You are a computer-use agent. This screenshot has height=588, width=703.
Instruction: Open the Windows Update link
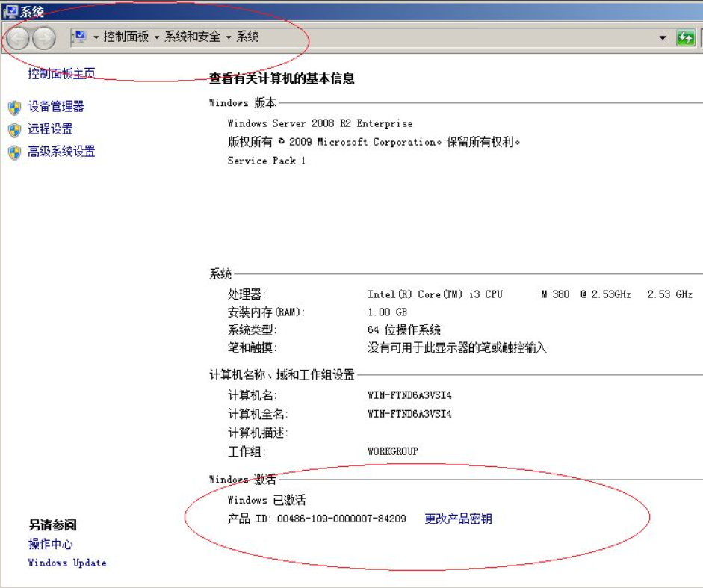67,563
